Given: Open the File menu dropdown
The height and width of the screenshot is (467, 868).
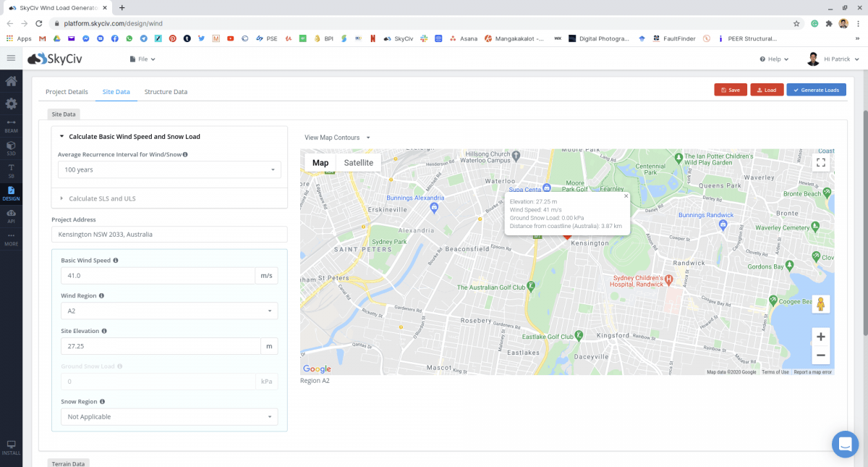Looking at the screenshot, I should click(x=142, y=59).
